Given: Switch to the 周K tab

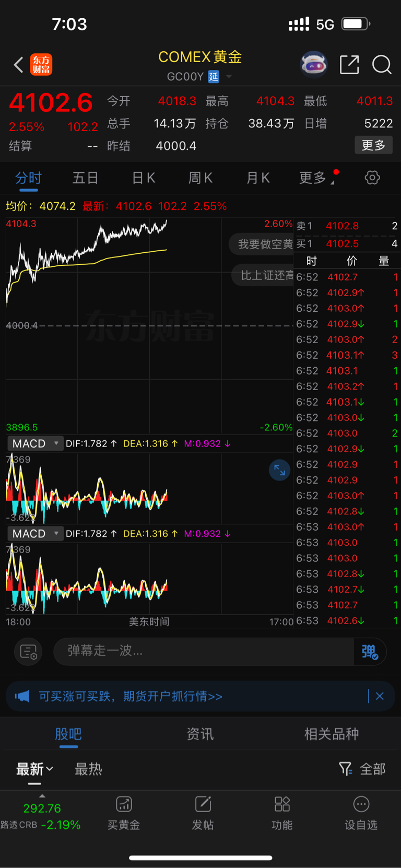Looking at the screenshot, I should point(200,178).
